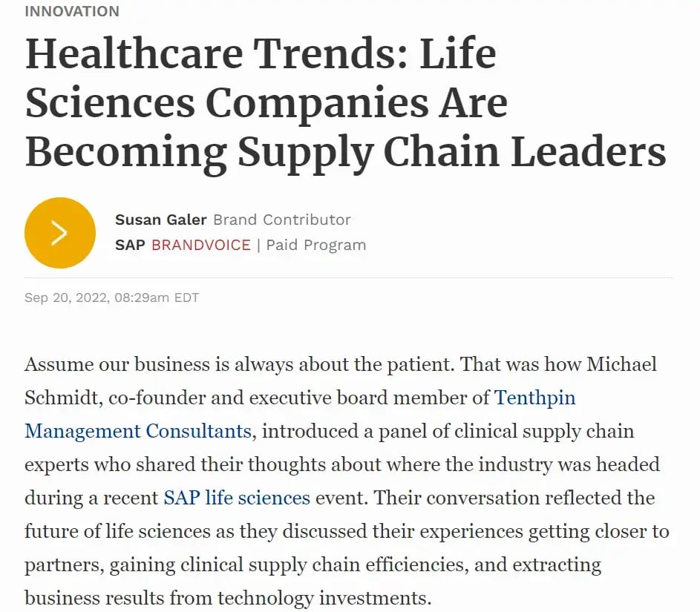Click the Sep 20, 2022 timestamp
The height and width of the screenshot is (612, 700).
[111, 298]
